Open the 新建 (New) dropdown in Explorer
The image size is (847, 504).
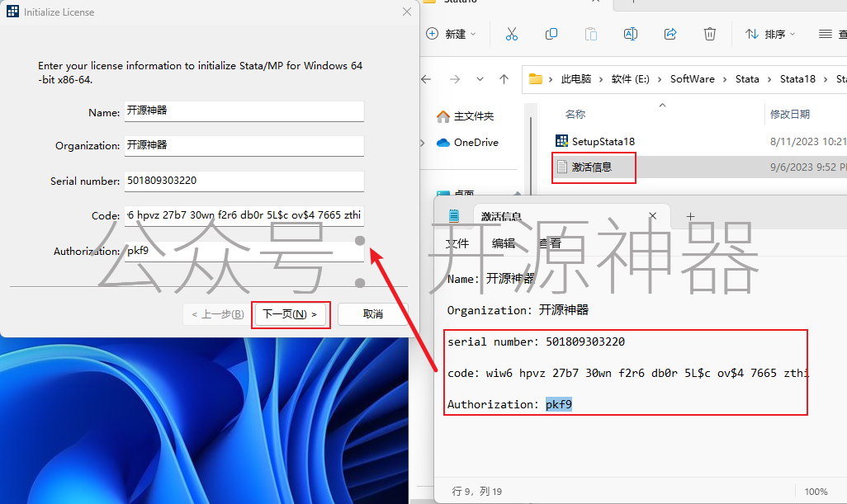(451, 34)
